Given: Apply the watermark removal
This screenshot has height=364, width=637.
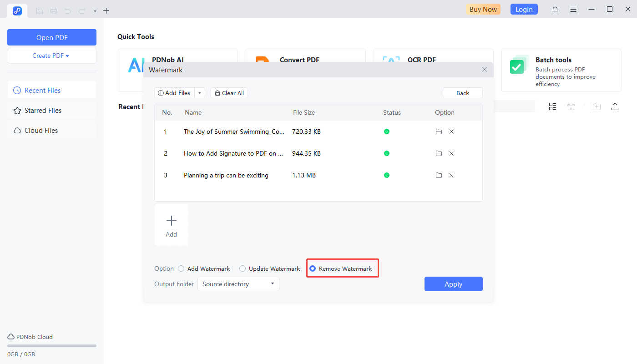Looking at the screenshot, I should [453, 284].
